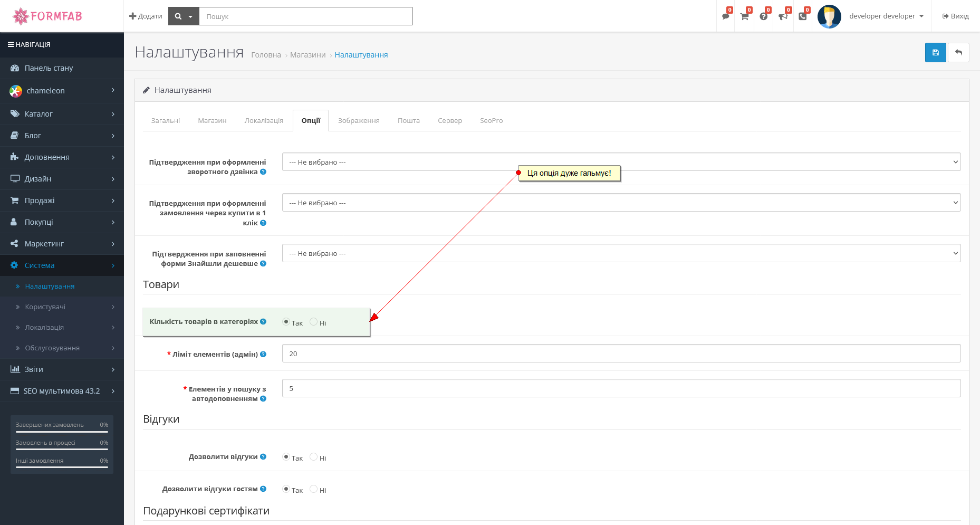Toggle the НАВІГАЦІЯ hamburger menu icon
Viewport: 980px width, 525px height.
click(11, 45)
